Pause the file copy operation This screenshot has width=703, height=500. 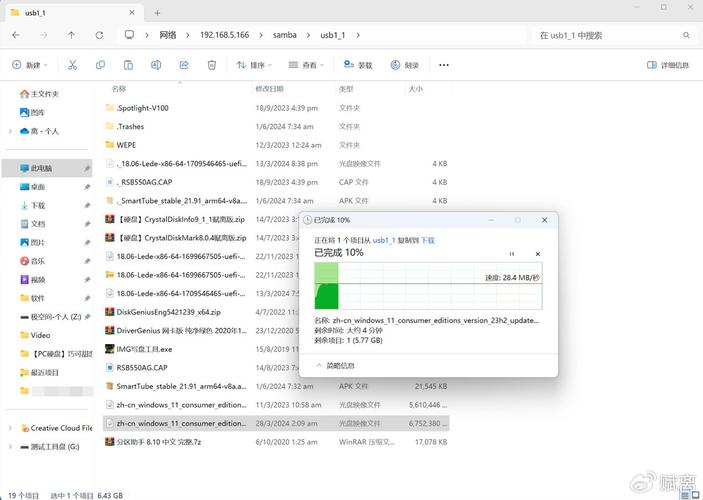pos(512,254)
